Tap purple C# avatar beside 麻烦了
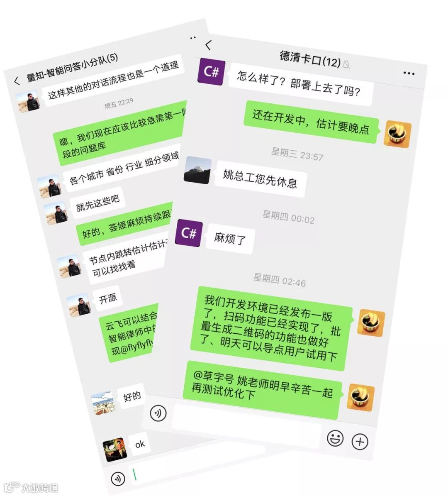Viewport: 448px width, 496px height. (189, 233)
